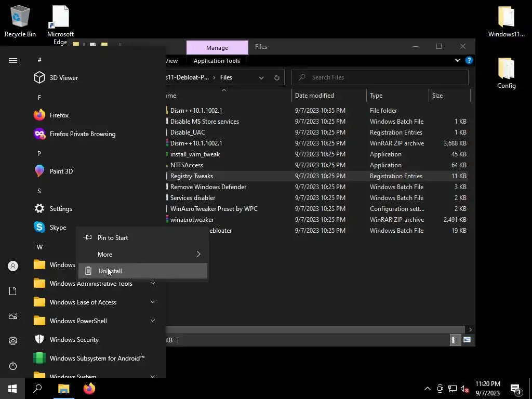Screen dimensions: 532x399
Task: Expand Windows Administrative Tools folder
Action: (153, 283)
